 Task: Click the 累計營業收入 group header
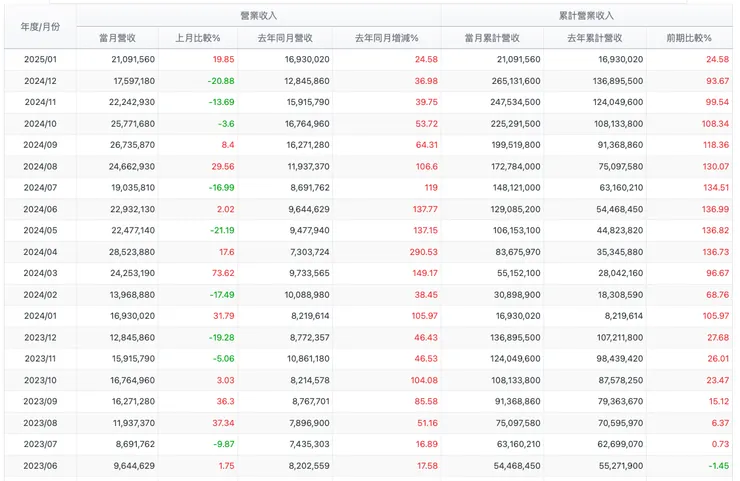pyautogui.click(x=586, y=16)
